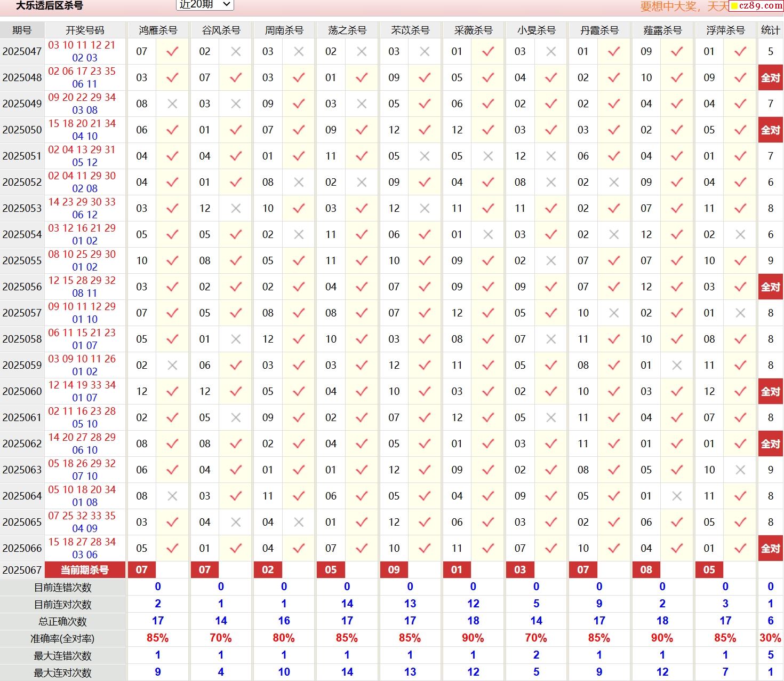Image resolution: width=784 pixels, height=681 pixels.
Task: Click the statistic value 5 in row 2025047
Action: click(771, 52)
